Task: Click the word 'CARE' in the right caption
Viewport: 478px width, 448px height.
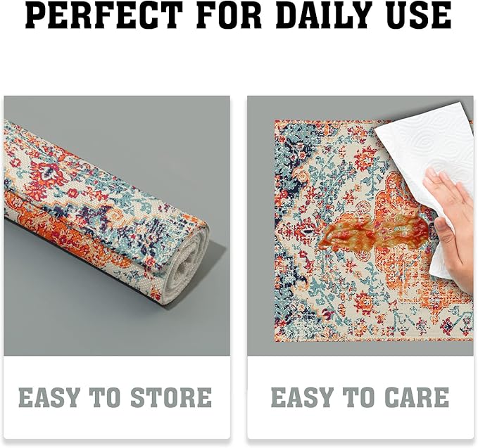Action: tap(417, 397)
